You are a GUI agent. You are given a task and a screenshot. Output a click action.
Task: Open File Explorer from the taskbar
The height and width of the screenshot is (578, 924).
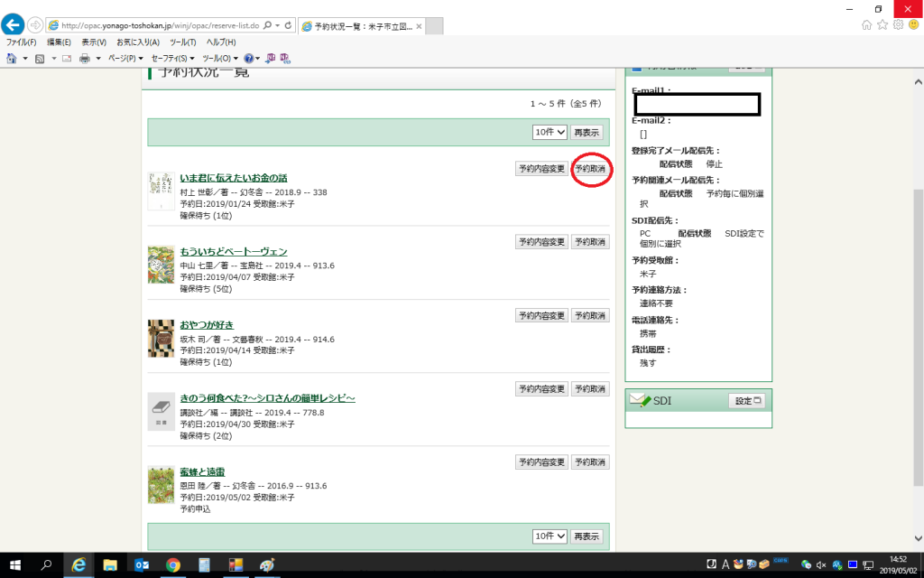(110, 565)
